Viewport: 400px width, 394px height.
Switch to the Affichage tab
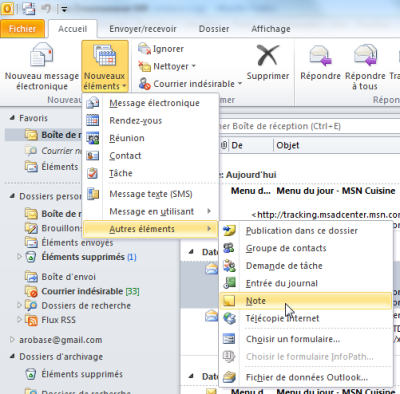(271, 29)
